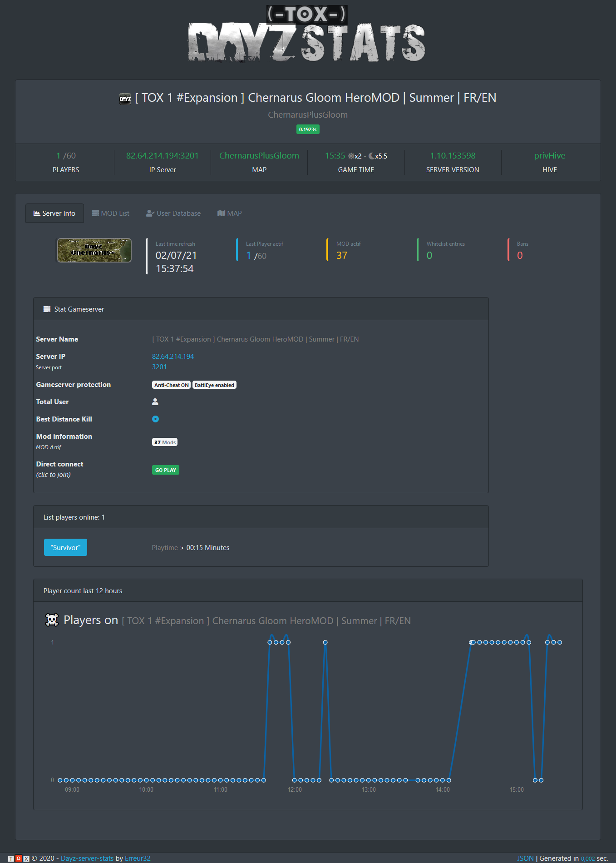Click the 15:00 label on chart axis
The height and width of the screenshot is (863, 616).
517,789
